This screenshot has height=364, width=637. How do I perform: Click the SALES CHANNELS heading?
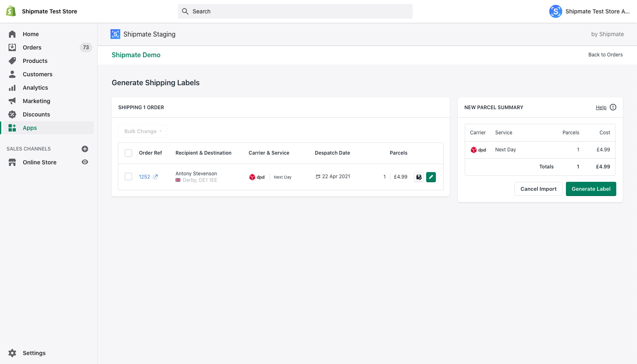tap(28, 149)
